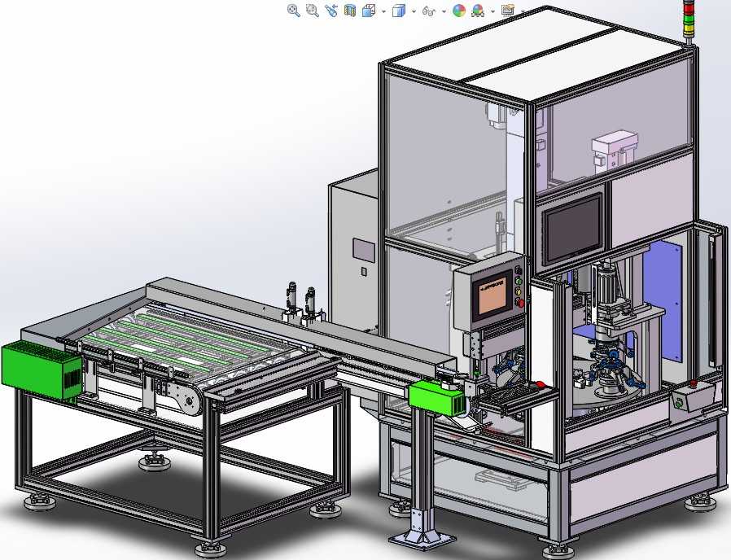731x560 pixels.
Task: Select the small green box on the support post
Action: [x=437, y=398]
